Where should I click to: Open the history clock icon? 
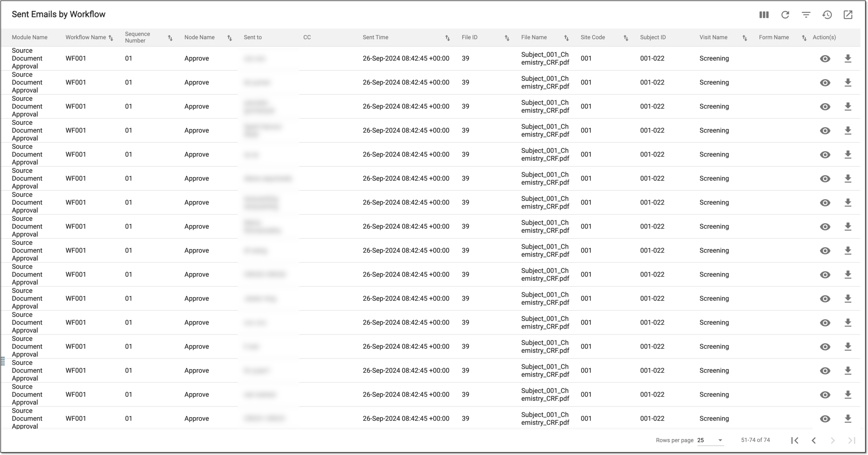[827, 15]
